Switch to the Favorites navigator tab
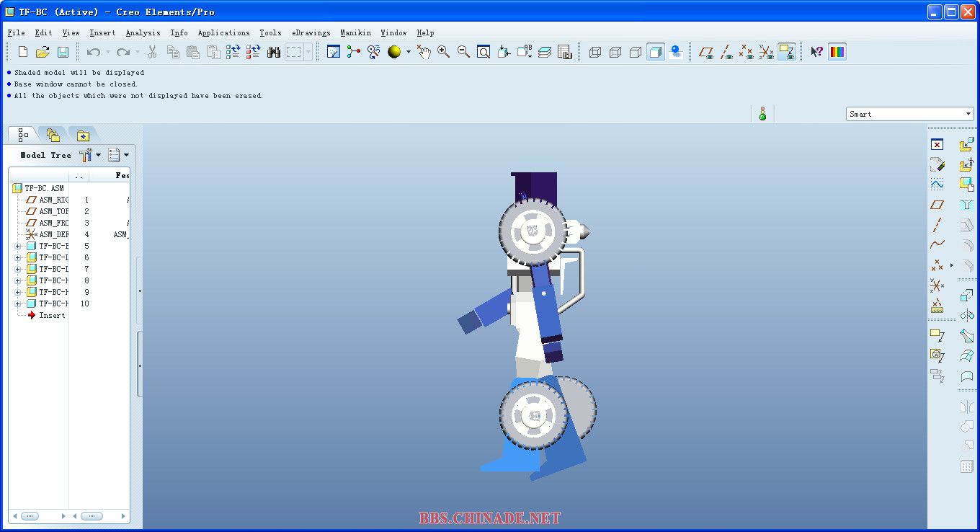This screenshot has height=532, width=980. click(83, 135)
